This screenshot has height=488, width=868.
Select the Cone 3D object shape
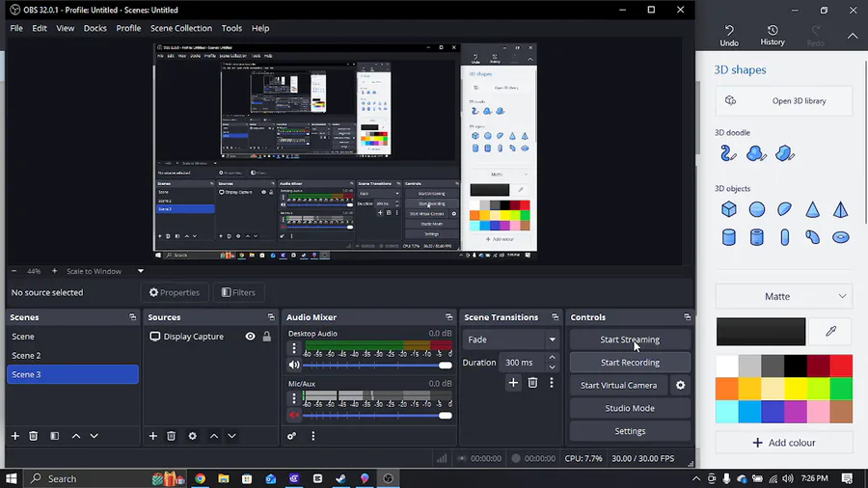[813, 209]
